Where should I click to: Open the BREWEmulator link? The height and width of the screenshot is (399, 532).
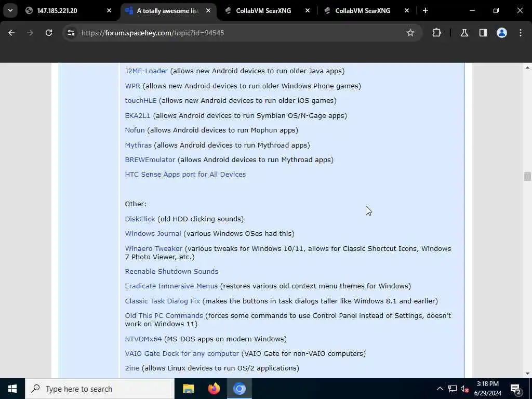tap(150, 159)
